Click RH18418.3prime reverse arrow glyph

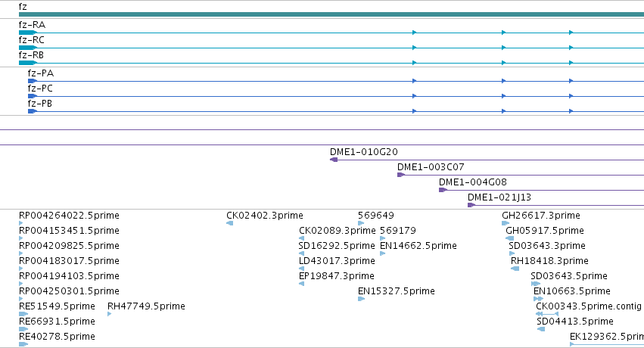coord(515,269)
